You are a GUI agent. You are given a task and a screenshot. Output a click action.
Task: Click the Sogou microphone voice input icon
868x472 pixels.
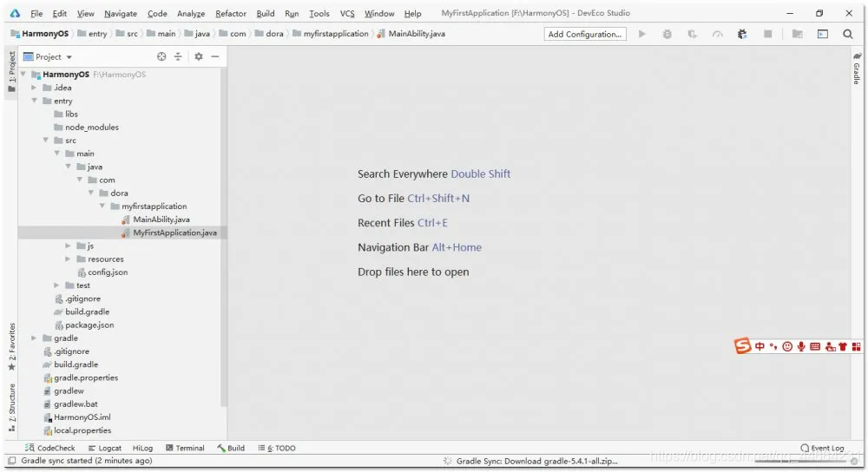[801, 346]
